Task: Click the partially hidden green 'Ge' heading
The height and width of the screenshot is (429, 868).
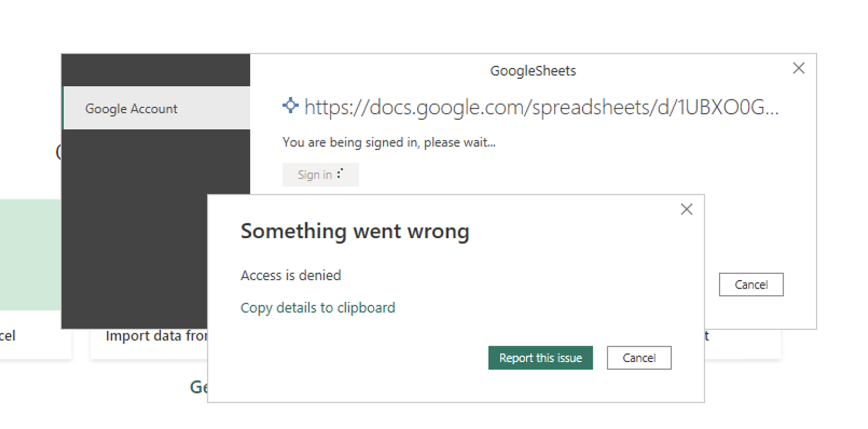Action: pyautogui.click(x=198, y=387)
